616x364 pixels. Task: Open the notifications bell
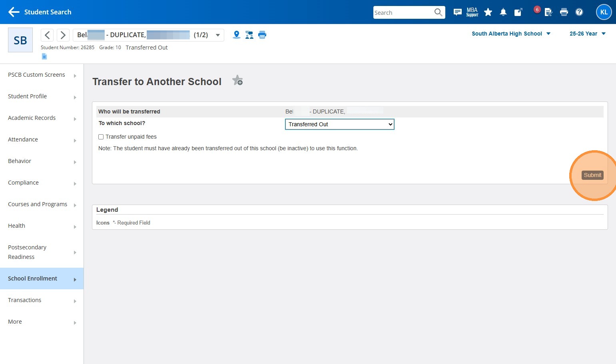click(503, 12)
